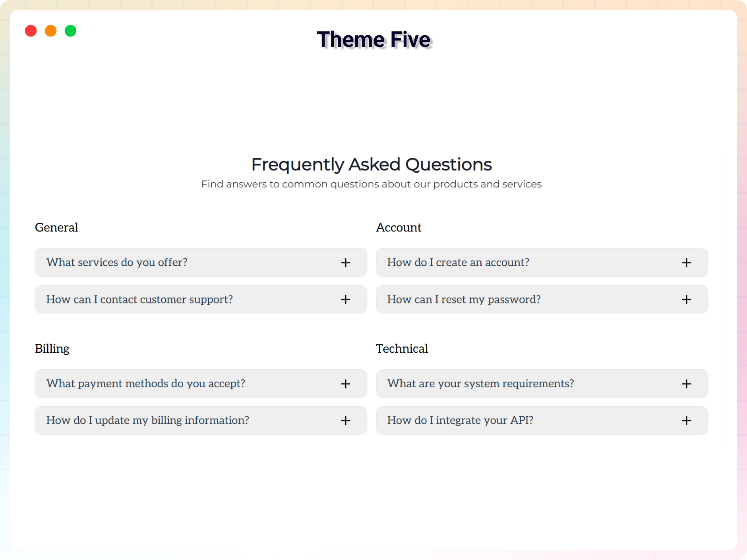Expand 'How can I reset my password?' plus icon
This screenshot has height=560, width=747.
[687, 299]
